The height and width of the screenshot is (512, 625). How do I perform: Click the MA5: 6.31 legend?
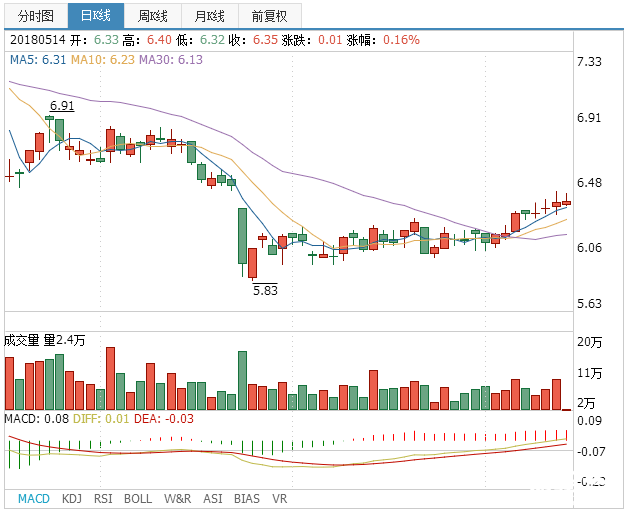[38, 60]
